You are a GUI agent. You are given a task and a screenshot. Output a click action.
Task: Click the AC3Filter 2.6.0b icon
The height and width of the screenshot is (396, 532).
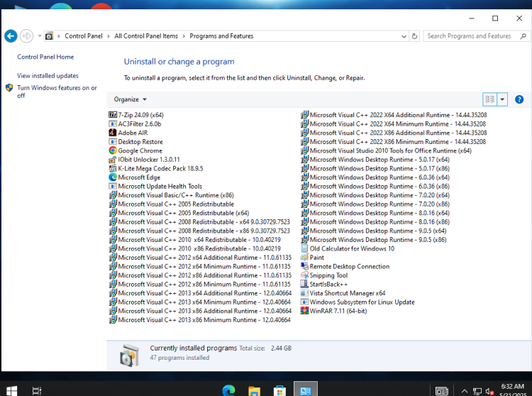(113, 124)
